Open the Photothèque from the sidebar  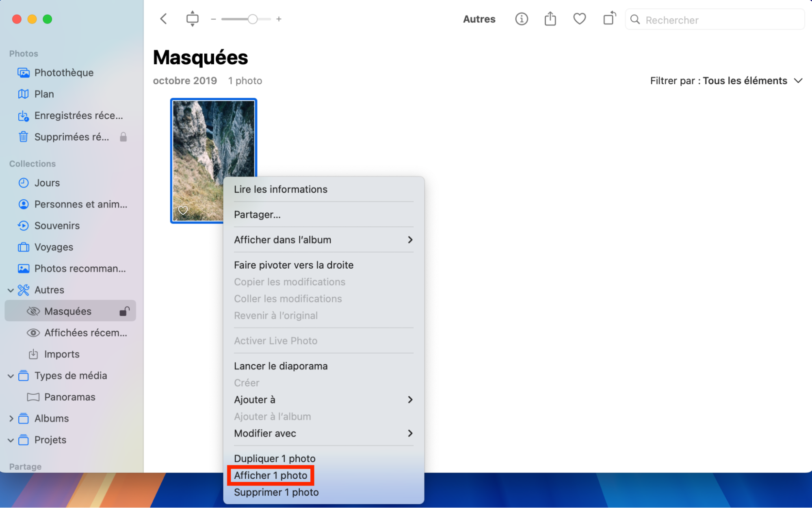(x=63, y=72)
